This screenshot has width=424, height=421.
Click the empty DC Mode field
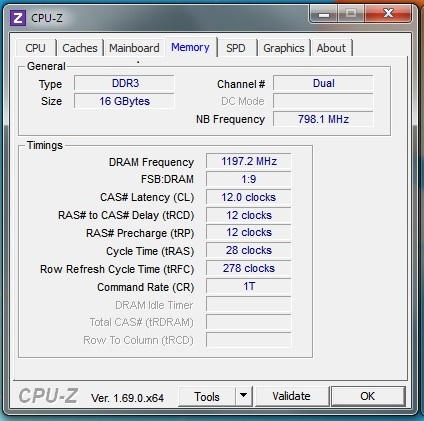click(323, 101)
